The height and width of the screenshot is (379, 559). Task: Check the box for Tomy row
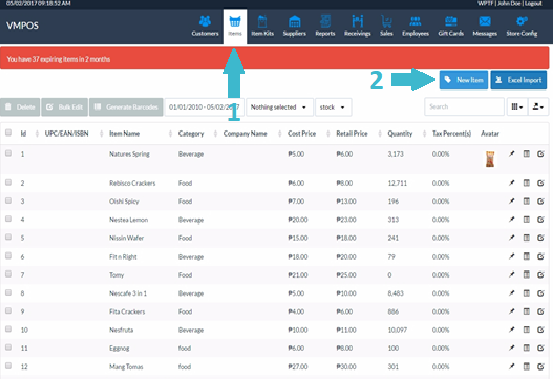click(x=8, y=274)
